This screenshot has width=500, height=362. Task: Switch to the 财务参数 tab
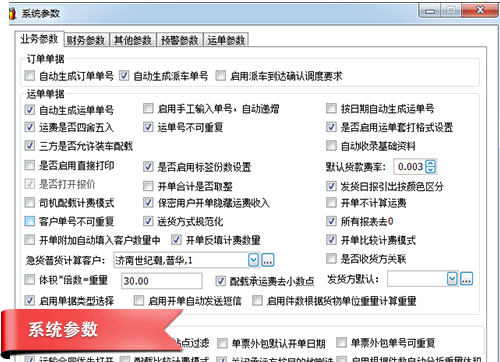pyautogui.click(x=86, y=40)
